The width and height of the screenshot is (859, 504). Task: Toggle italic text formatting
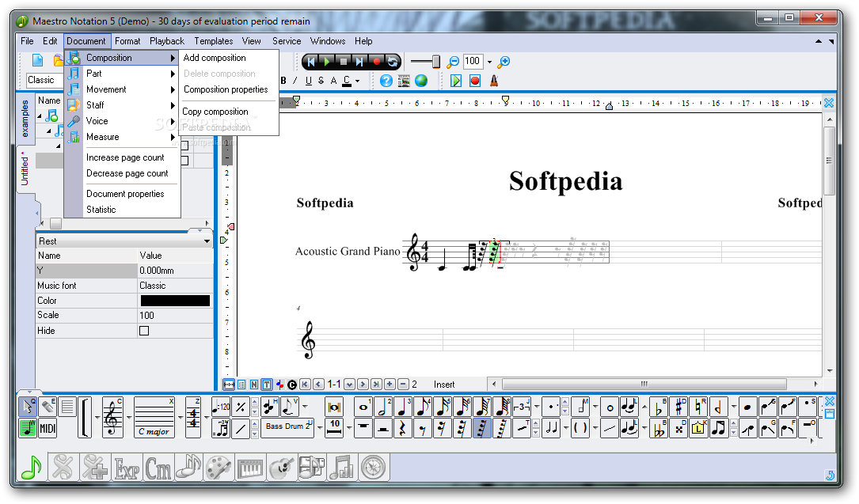coord(295,81)
